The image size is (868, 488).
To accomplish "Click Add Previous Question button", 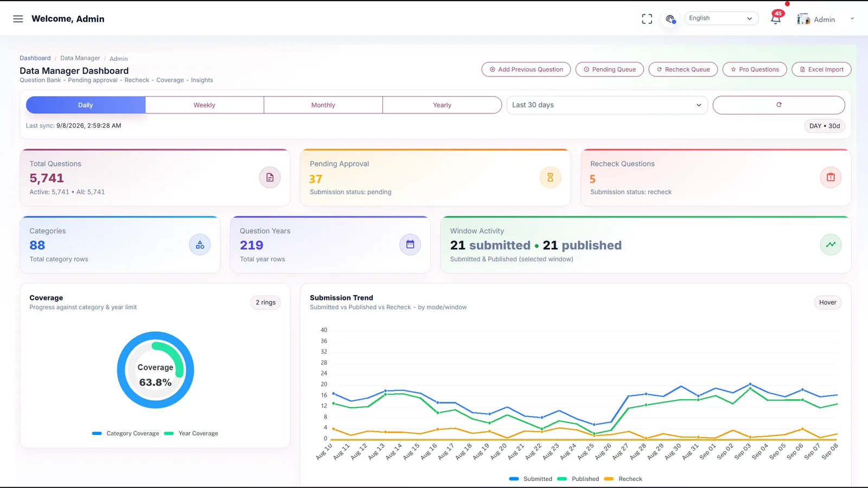I will click(x=526, y=69).
